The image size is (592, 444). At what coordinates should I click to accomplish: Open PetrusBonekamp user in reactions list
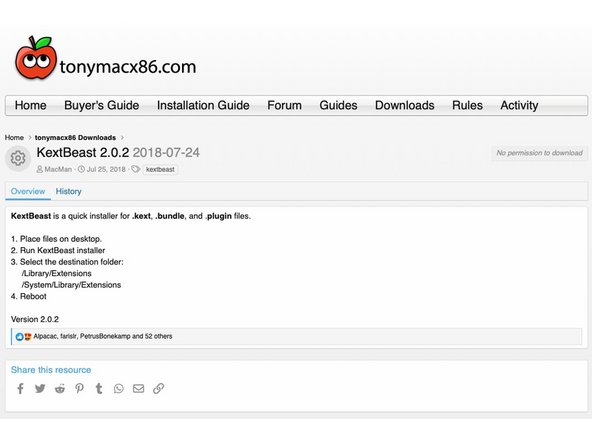tap(105, 336)
